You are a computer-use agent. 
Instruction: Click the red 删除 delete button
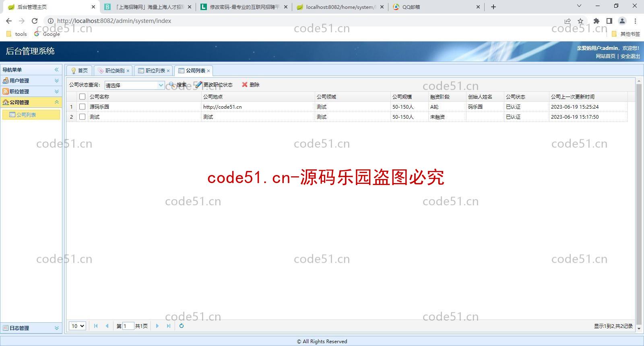point(250,85)
